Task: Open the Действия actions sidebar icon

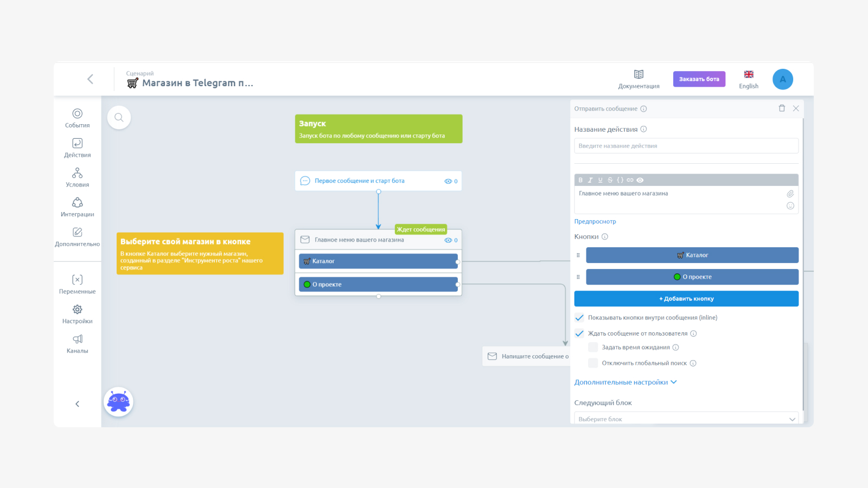Action: (x=78, y=143)
